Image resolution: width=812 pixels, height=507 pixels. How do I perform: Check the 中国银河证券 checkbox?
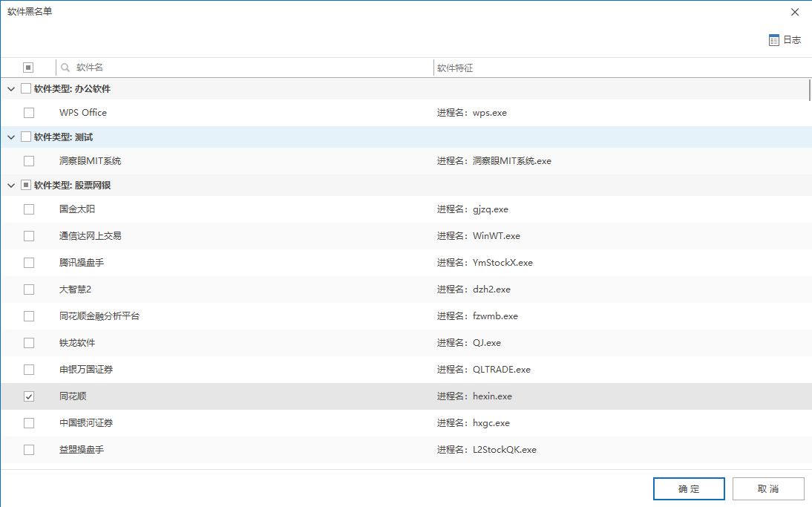(x=29, y=423)
